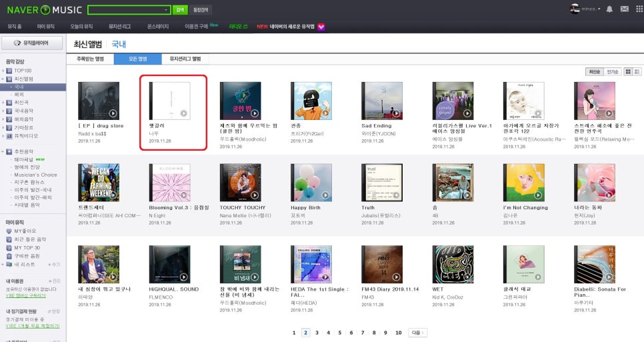Expand the 해외음악 tree item
This screenshot has height=342, width=644.
point(3,119)
